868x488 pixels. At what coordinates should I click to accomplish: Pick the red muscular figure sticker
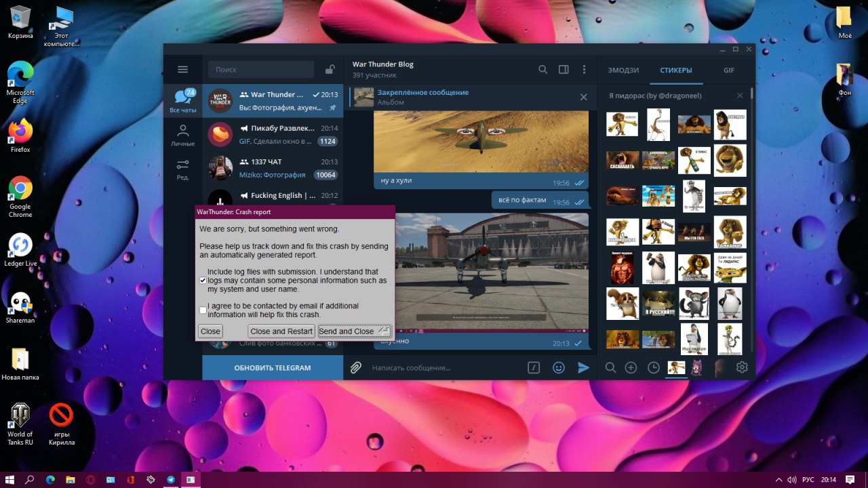click(623, 268)
